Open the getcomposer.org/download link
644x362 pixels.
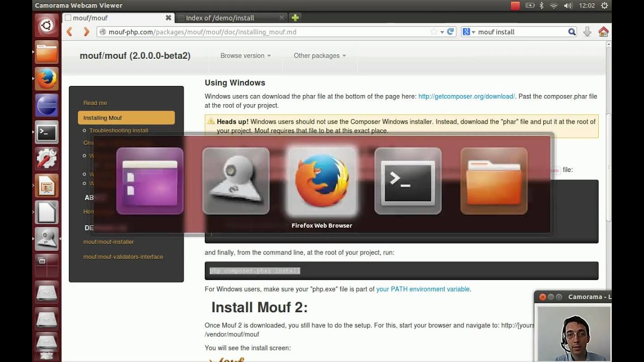click(x=466, y=96)
